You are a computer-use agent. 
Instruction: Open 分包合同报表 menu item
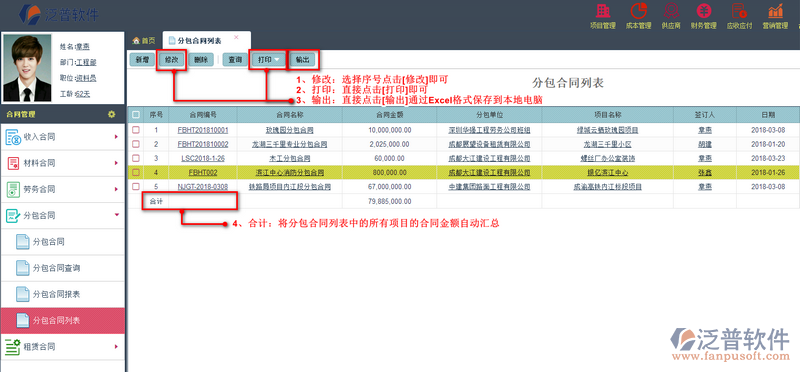62,294
